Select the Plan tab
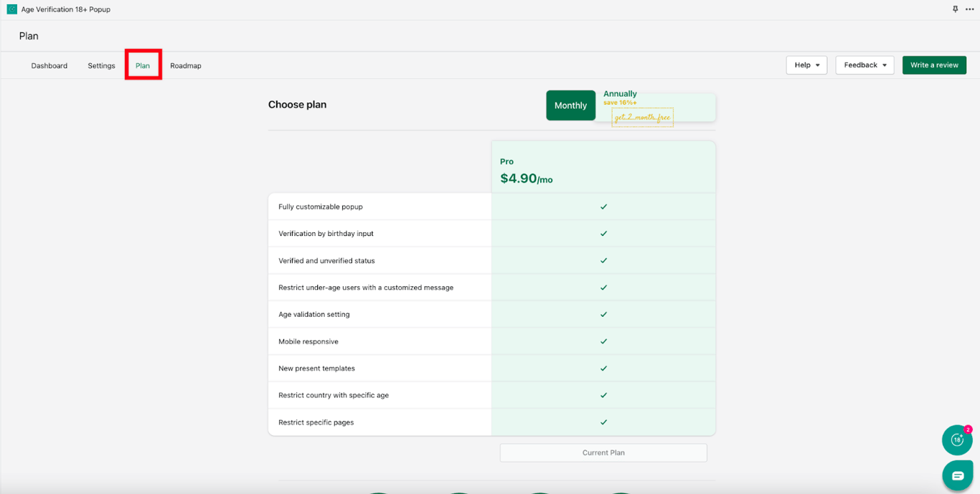The image size is (980, 494). click(x=143, y=66)
